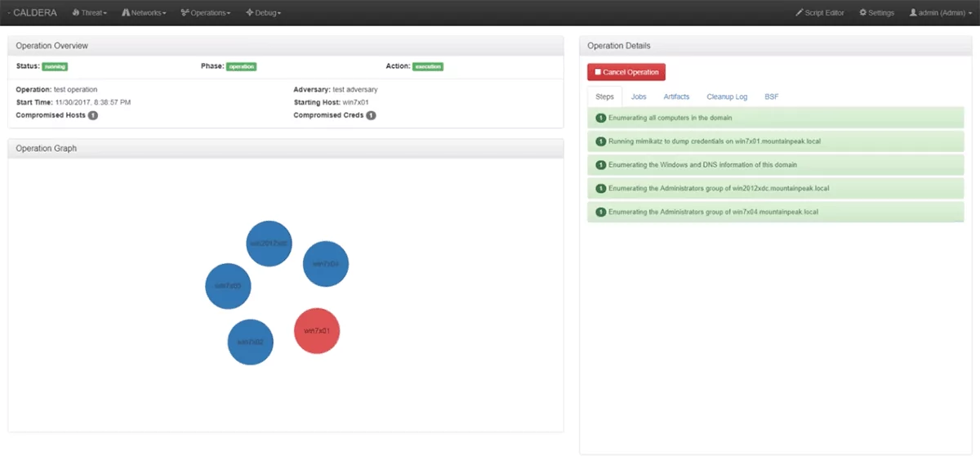Click the green 'running' status label
This screenshot has height=457, width=980.
coord(56,66)
